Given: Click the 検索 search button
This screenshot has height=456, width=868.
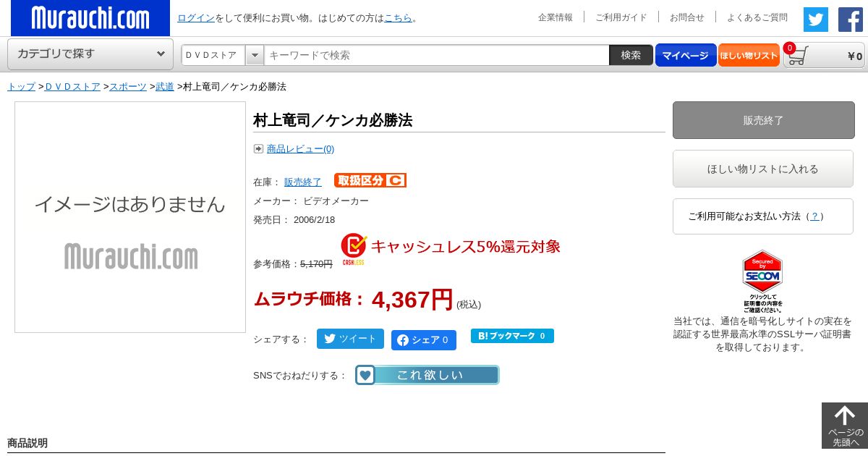Looking at the screenshot, I should click(x=631, y=55).
